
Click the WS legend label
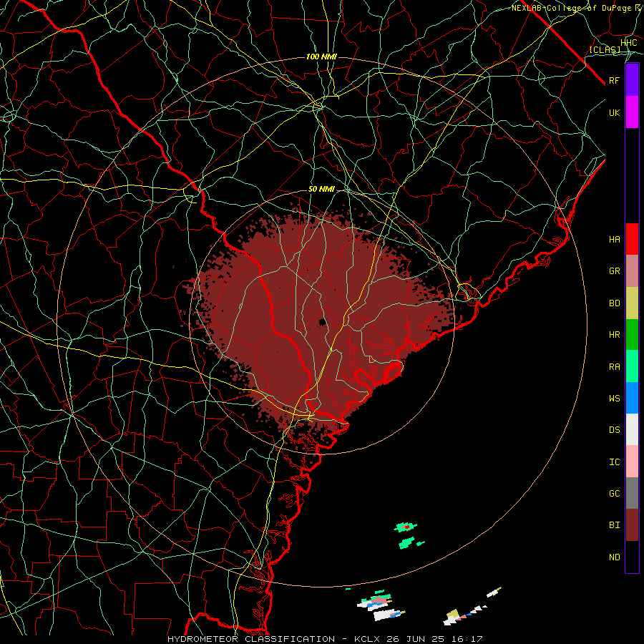pyautogui.click(x=614, y=399)
